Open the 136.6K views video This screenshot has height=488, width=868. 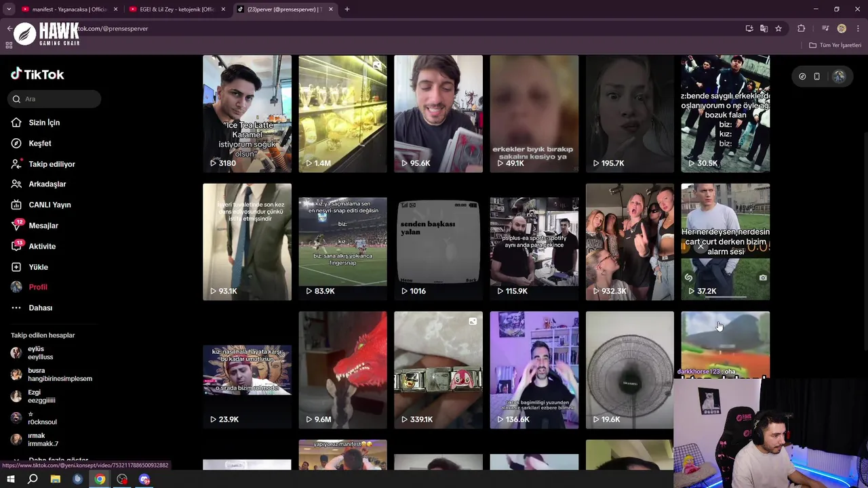[x=534, y=370]
